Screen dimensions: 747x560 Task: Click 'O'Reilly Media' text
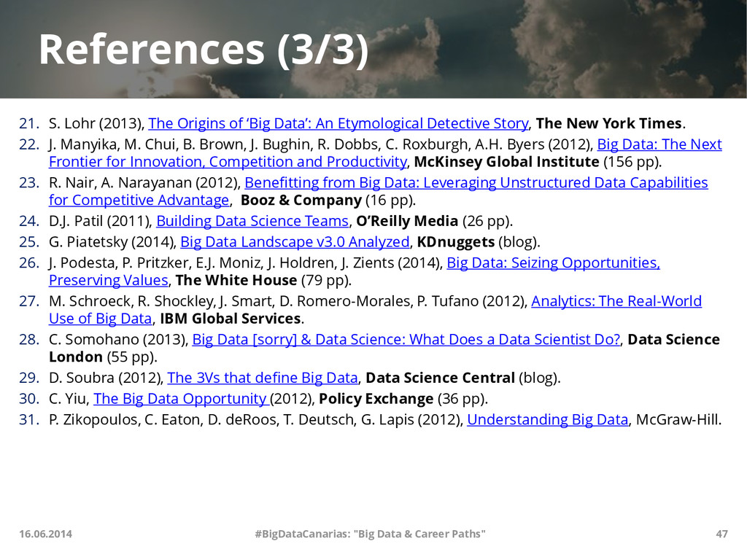click(x=407, y=221)
